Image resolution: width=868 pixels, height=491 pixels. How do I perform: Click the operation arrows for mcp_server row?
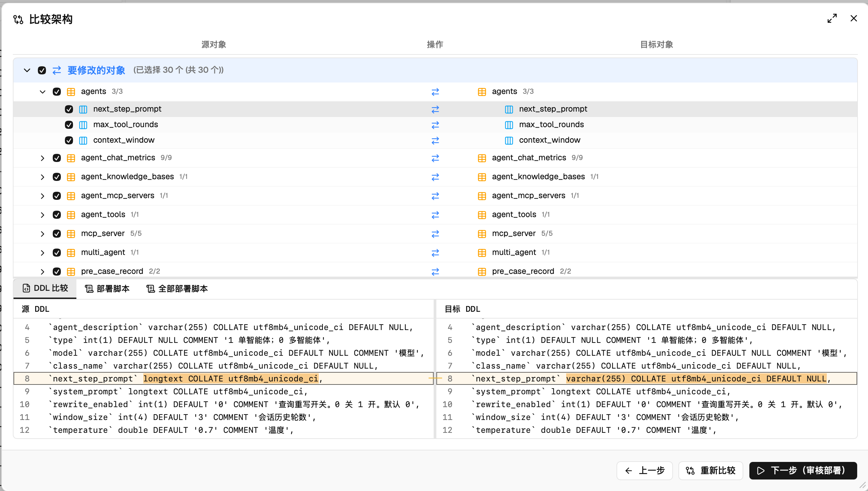pos(435,234)
